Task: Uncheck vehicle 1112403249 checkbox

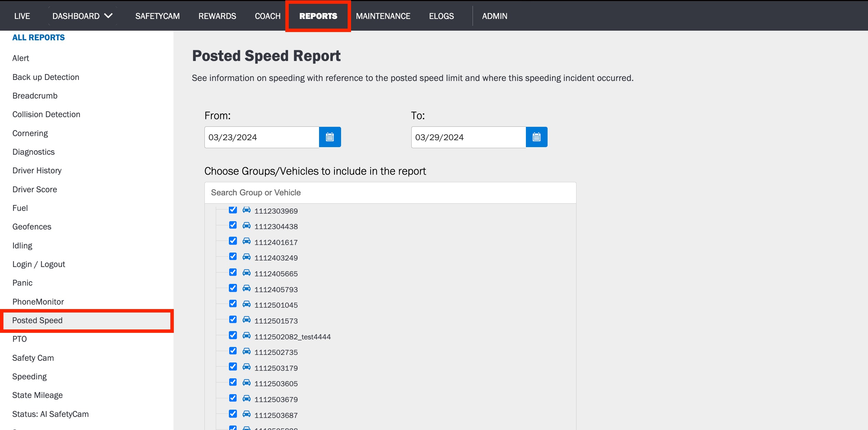Action: click(233, 257)
